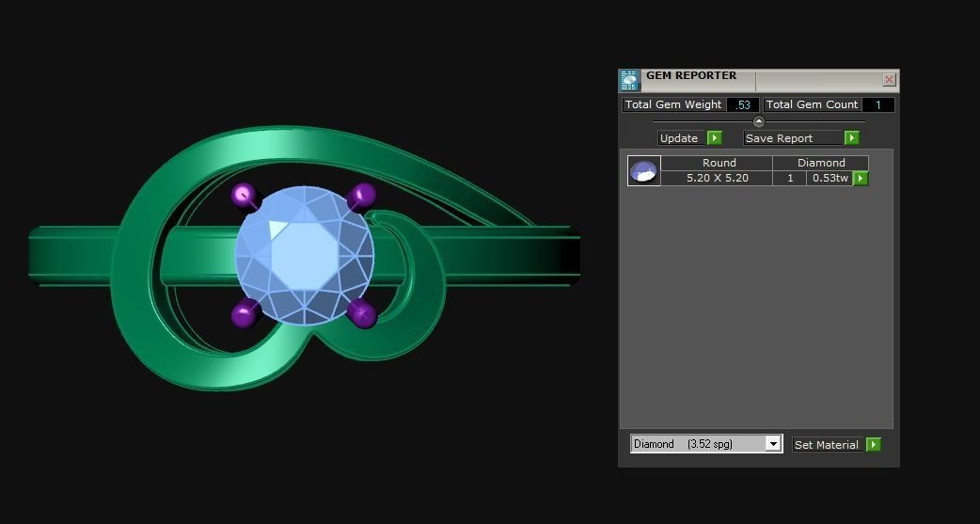The height and width of the screenshot is (524, 980).
Task: Click the 'Diamond' cell in gem table
Action: tap(821, 163)
